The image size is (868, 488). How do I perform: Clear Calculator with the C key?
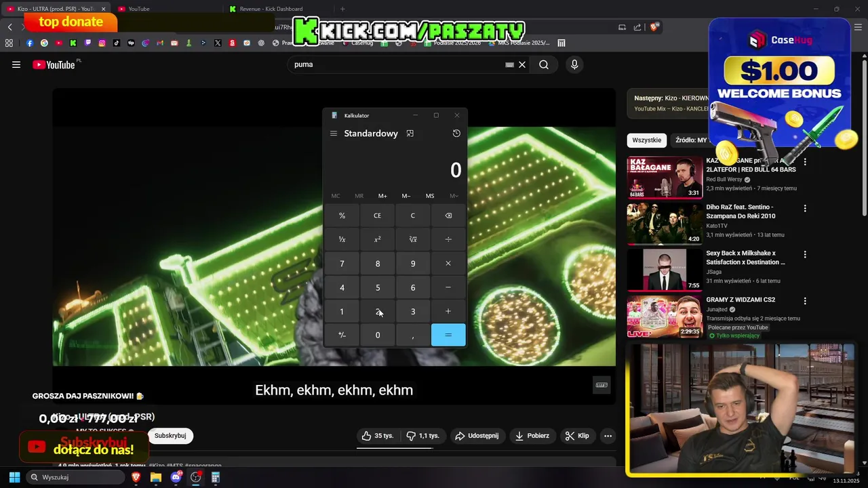(413, 216)
